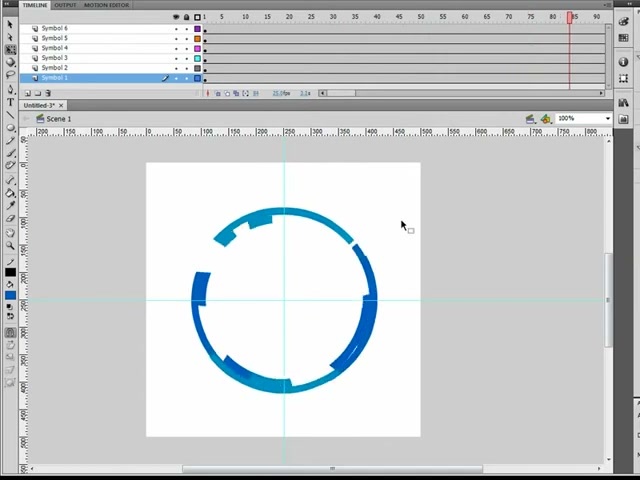Viewport: 640px width, 480px height.
Task: Select the Symbol 3 layer
Action: (x=55, y=58)
